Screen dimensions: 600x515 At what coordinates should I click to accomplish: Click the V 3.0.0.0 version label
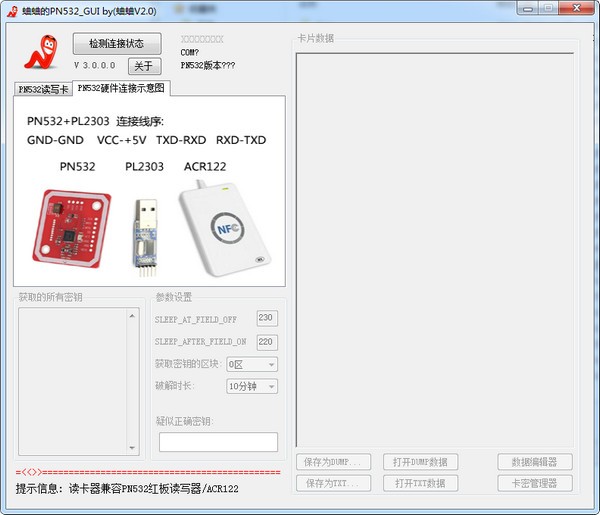click(x=95, y=65)
